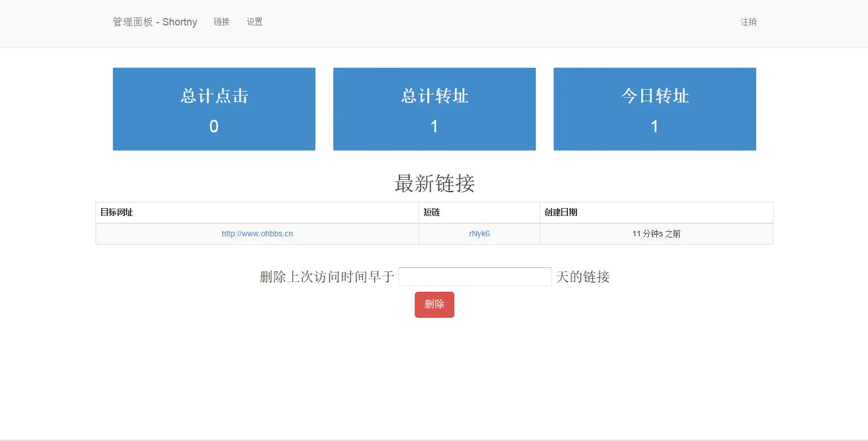Click the count 0 under 总计点击

tap(214, 126)
